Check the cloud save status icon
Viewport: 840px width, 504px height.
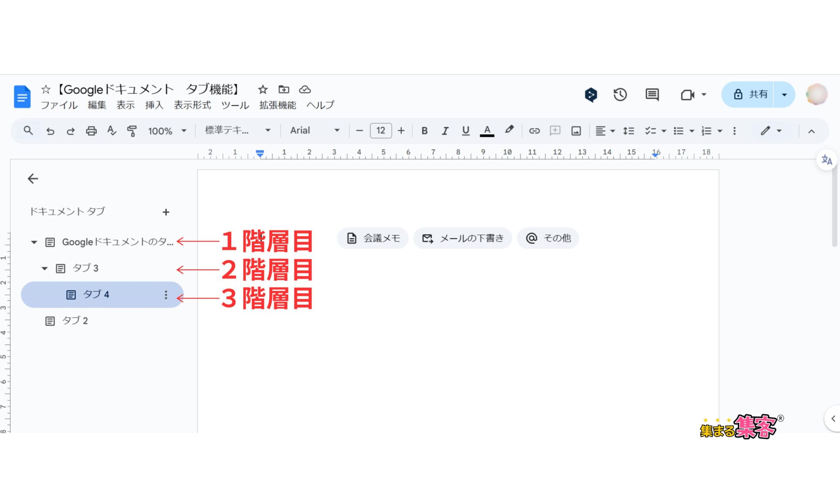pos(305,89)
